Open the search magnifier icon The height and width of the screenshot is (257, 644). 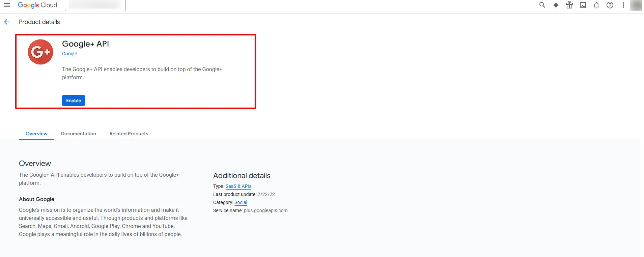[542, 5]
